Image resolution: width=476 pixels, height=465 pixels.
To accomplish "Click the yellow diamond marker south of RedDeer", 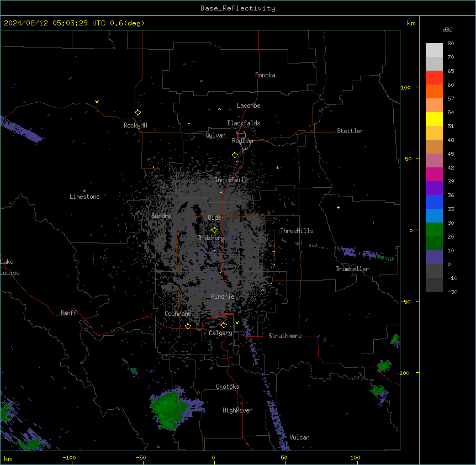I will tap(235, 155).
